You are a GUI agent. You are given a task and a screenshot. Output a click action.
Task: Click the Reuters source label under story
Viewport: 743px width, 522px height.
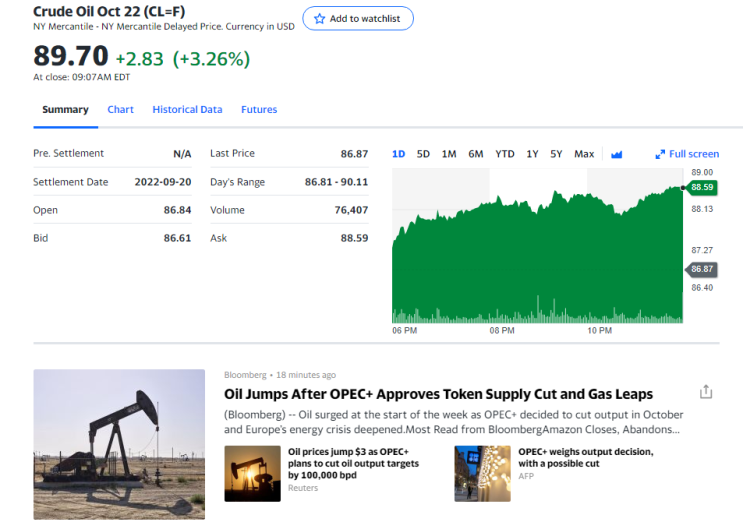303,488
